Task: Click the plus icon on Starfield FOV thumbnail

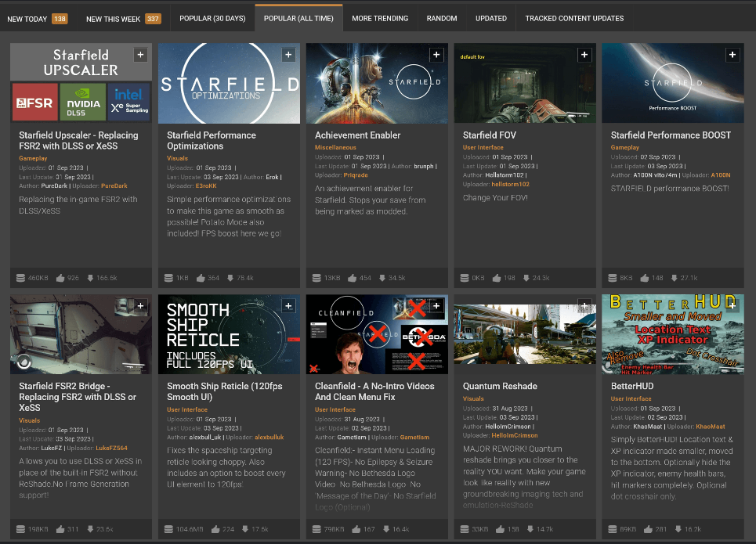Action: (584, 55)
